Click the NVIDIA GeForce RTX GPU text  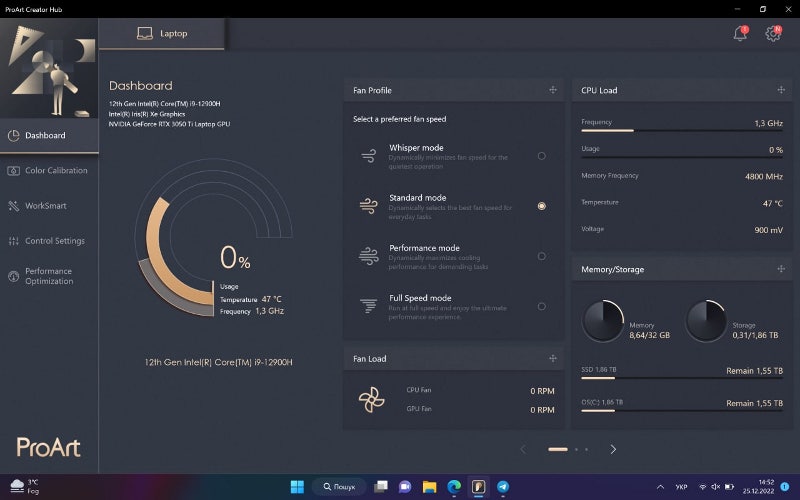pos(169,124)
